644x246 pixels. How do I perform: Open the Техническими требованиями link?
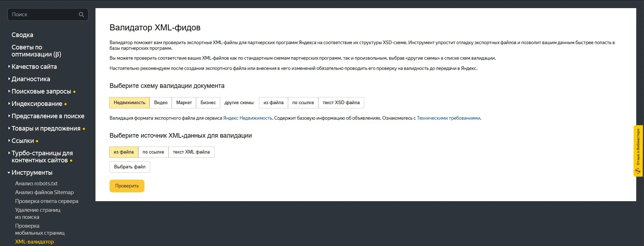click(448, 118)
